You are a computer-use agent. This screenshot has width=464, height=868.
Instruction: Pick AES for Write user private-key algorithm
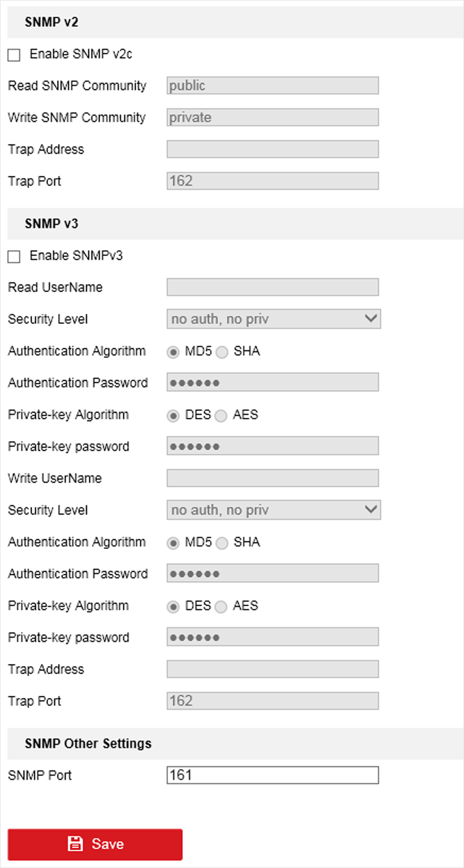(x=221, y=607)
